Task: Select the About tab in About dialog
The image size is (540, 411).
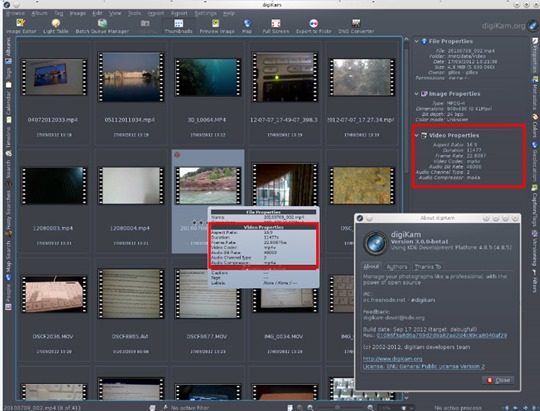Action: click(x=372, y=267)
